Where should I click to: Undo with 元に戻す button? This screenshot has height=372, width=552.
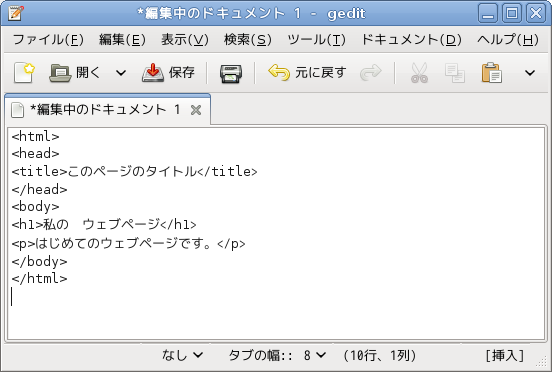point(307,73)
